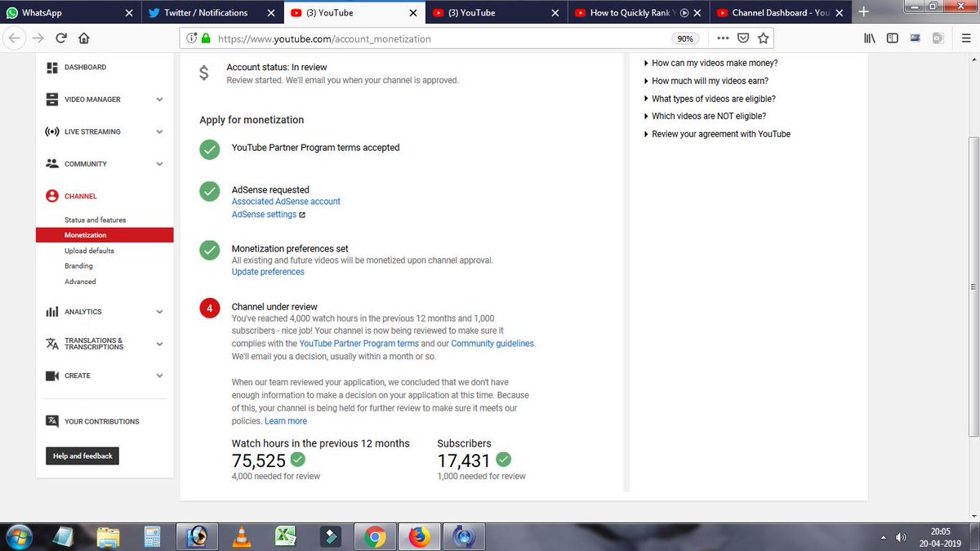Open Upload defaults submenu item
This screenshot has width=980, height=551.
point(90,251)
